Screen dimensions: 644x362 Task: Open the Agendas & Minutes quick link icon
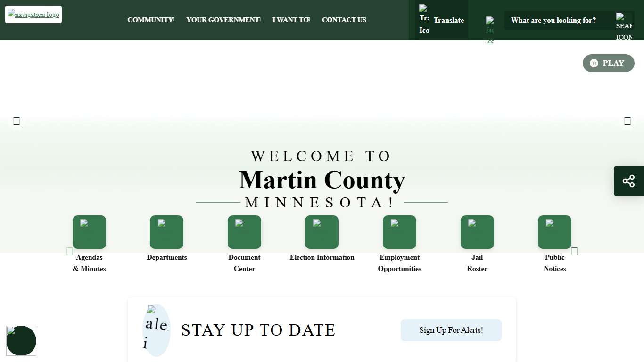click(x=89, y=232)
